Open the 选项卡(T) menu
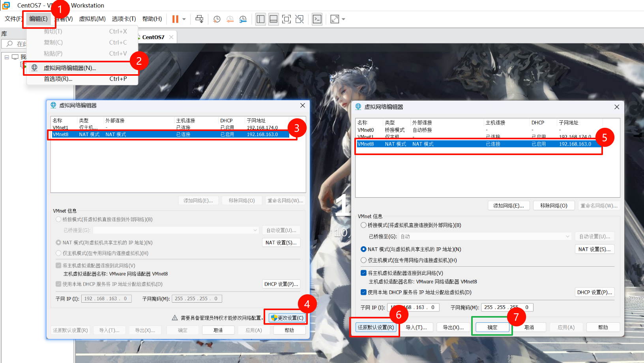Screen dimensions: 644x363 (124, 19)
